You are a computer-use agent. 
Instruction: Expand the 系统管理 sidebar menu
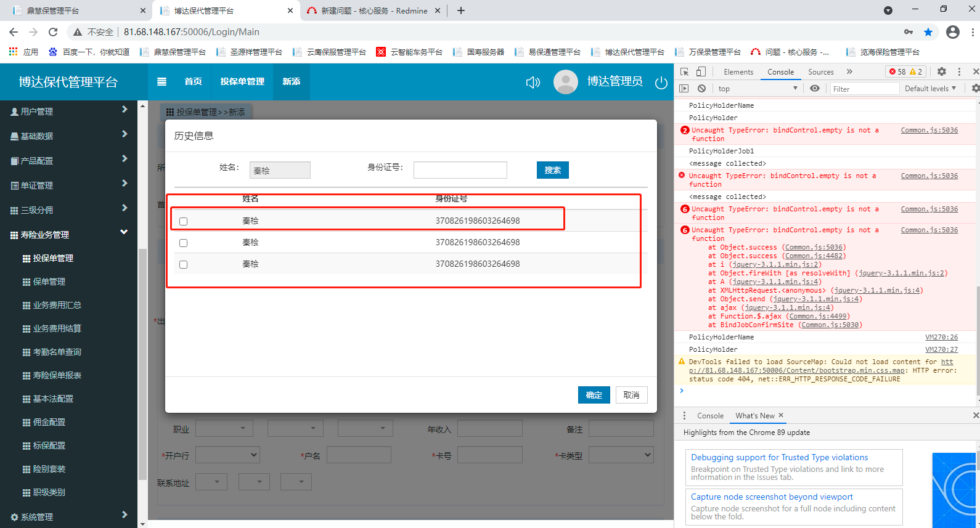(x=69, y=517)
